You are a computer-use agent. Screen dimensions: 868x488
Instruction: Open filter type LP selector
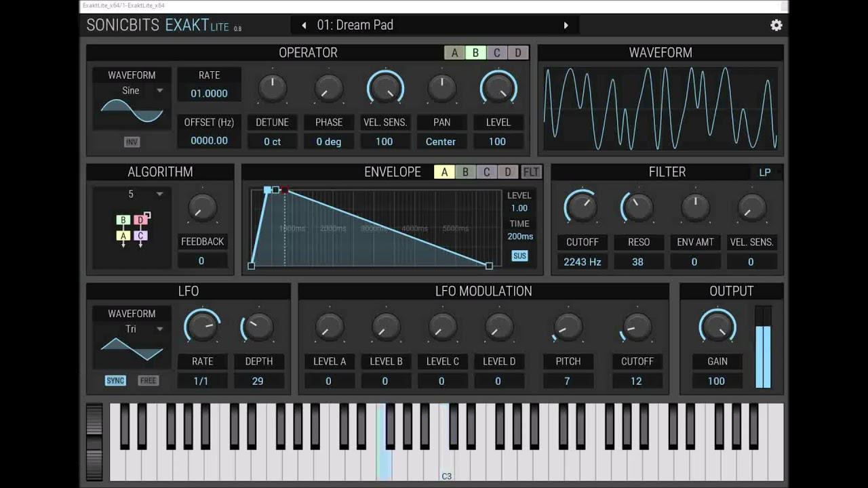click(x=765, y=172)
